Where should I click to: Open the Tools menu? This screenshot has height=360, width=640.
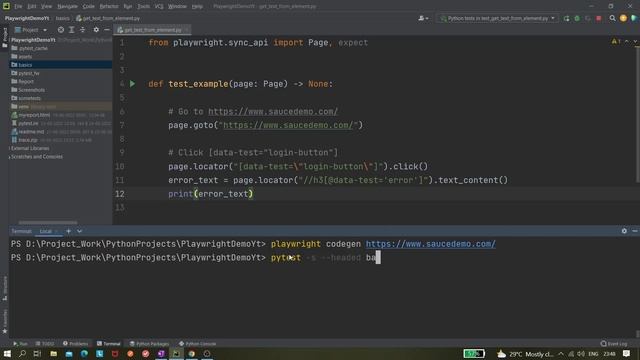[x=143, y=7]
